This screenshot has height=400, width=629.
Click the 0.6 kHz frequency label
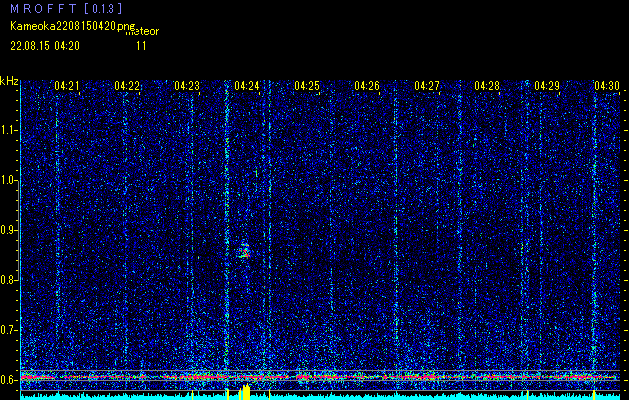coord(9,380)
